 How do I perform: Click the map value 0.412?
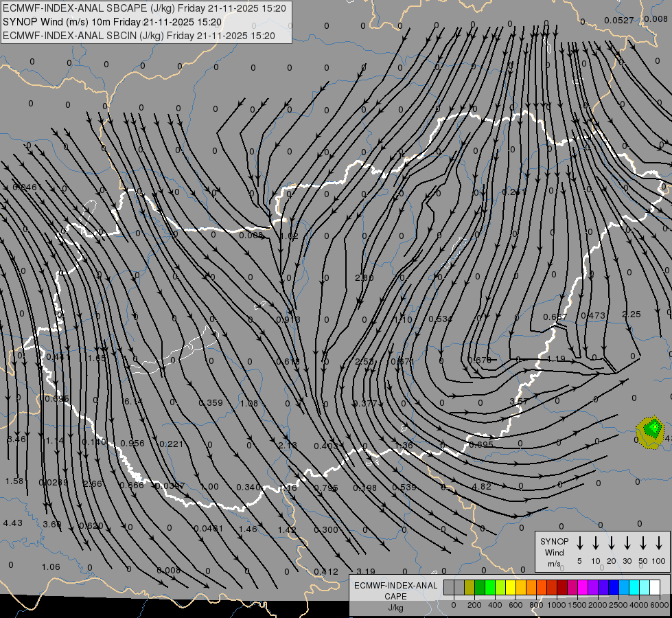click(x=326, y=572)
